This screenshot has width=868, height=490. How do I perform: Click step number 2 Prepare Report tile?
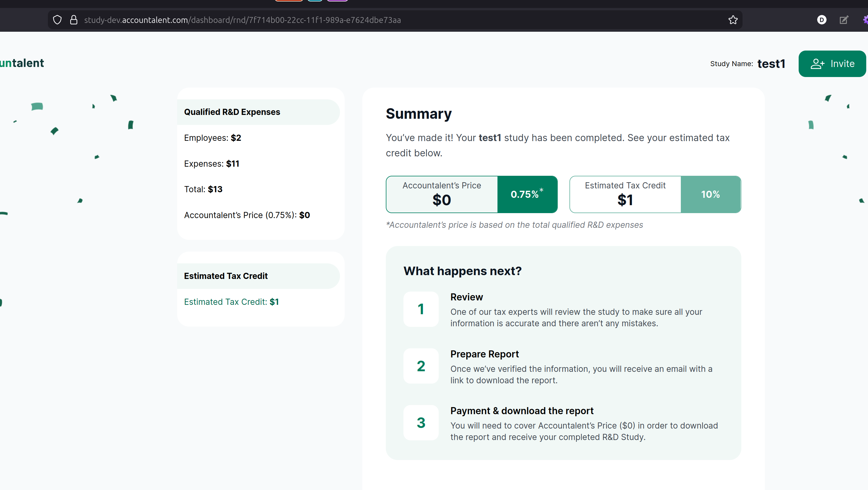pyautogui.click(x=421, y=366)
